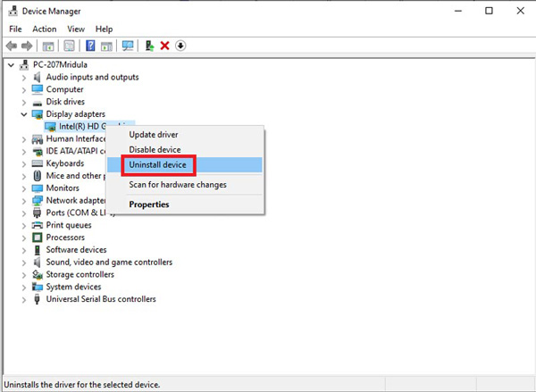Click the Disable device down-arrow toolbar icon

[x=180, y=46]
